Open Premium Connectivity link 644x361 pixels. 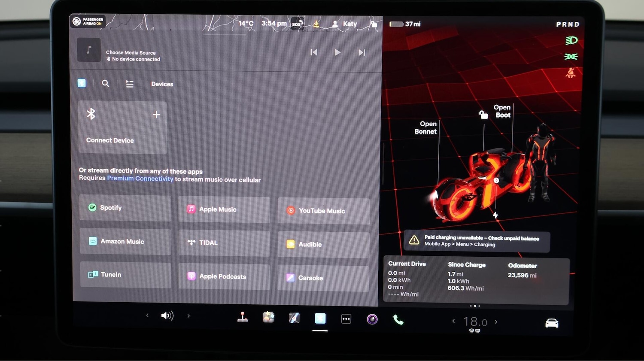click(x=140, y=178)
